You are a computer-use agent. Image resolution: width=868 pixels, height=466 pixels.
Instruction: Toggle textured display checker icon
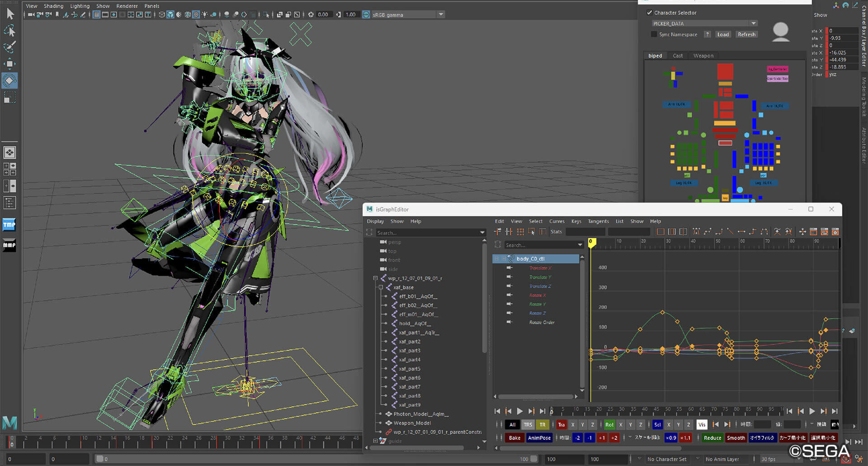tap(196, 14)
